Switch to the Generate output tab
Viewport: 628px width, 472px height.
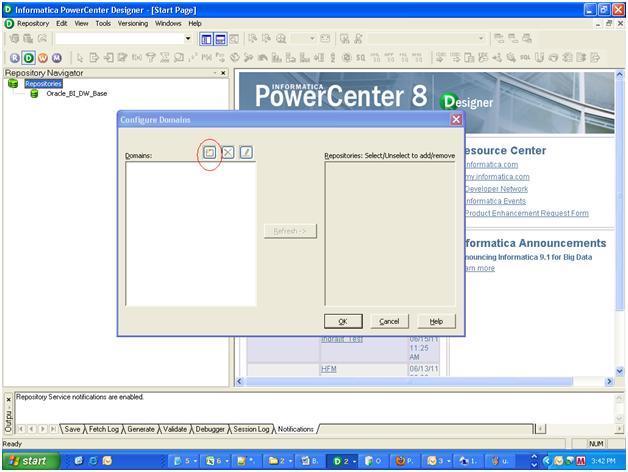[141, 429]
